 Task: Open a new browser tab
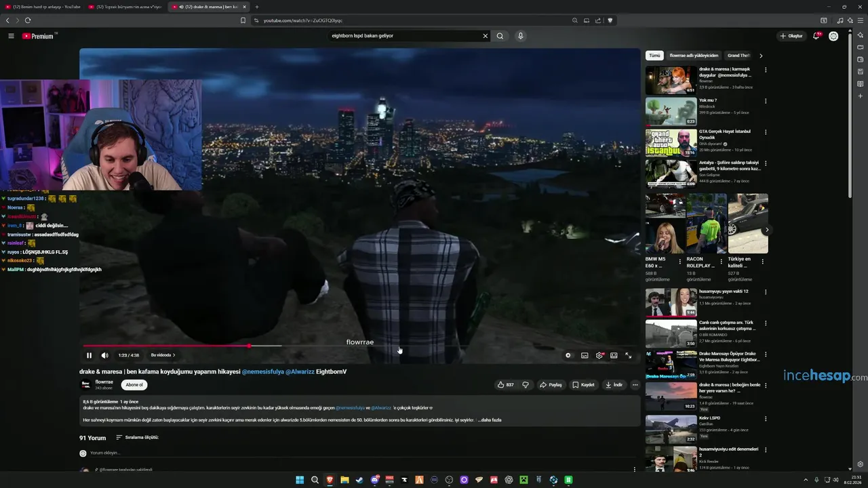tap(256, 7)
